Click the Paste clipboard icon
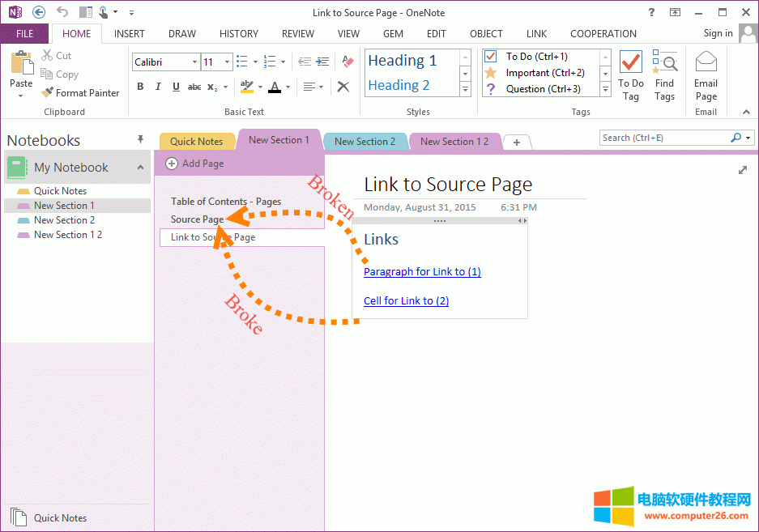Image resolution: width=759 pixels, height=532 pixels. [21, 63]
